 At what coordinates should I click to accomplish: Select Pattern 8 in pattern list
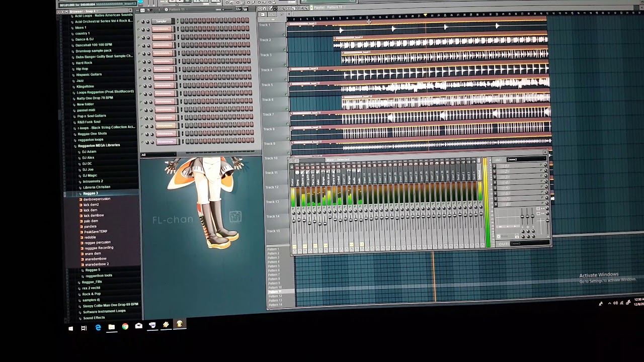coord(274,279)
